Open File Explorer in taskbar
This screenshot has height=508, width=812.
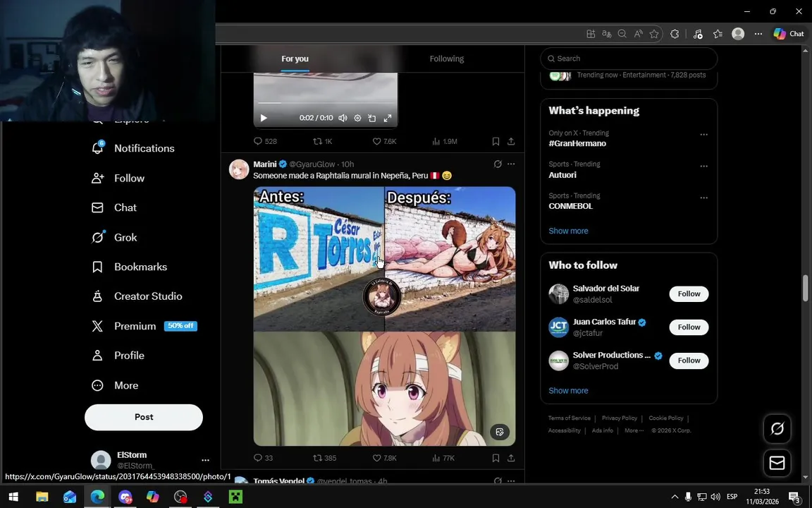point(42,497)
